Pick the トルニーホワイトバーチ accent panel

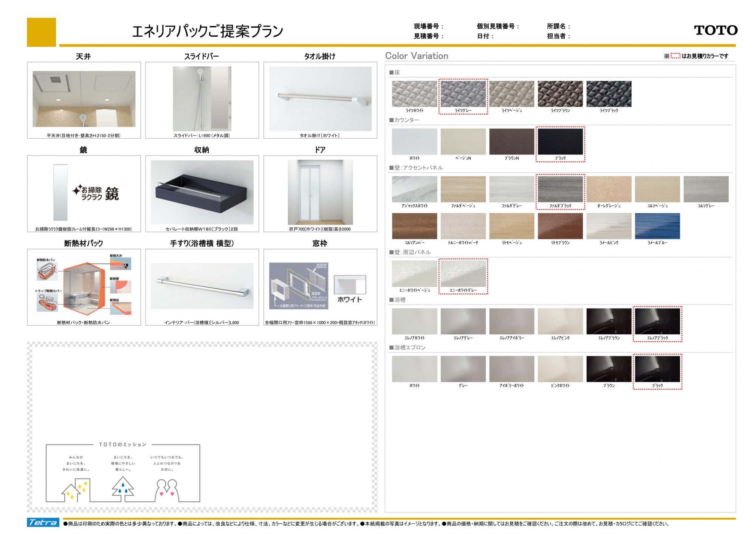[463, 226]
